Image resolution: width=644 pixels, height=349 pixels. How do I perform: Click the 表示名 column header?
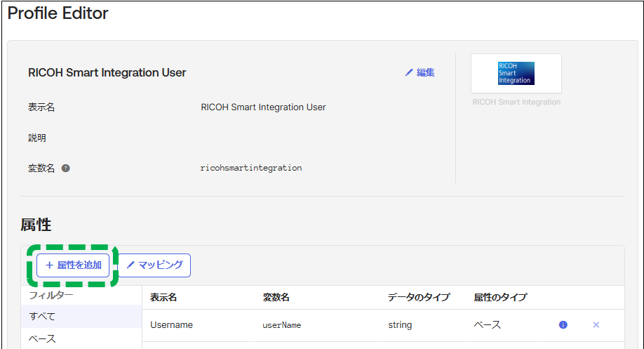pos(163,297)
